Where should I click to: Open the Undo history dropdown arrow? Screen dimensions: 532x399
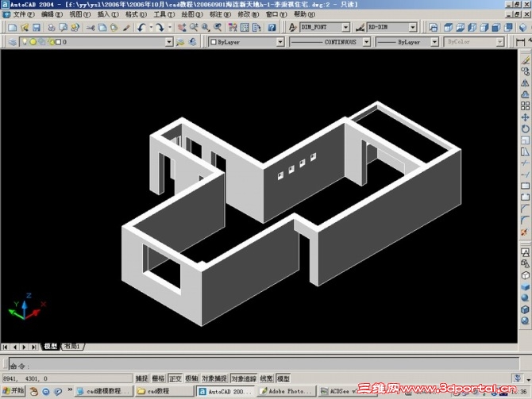click(151, 28)
